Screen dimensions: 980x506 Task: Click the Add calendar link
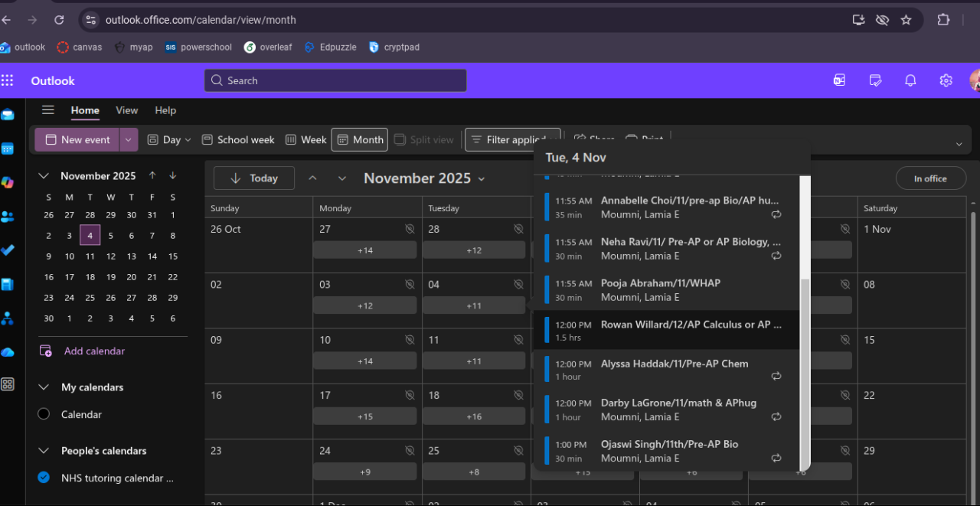[94, 351]
